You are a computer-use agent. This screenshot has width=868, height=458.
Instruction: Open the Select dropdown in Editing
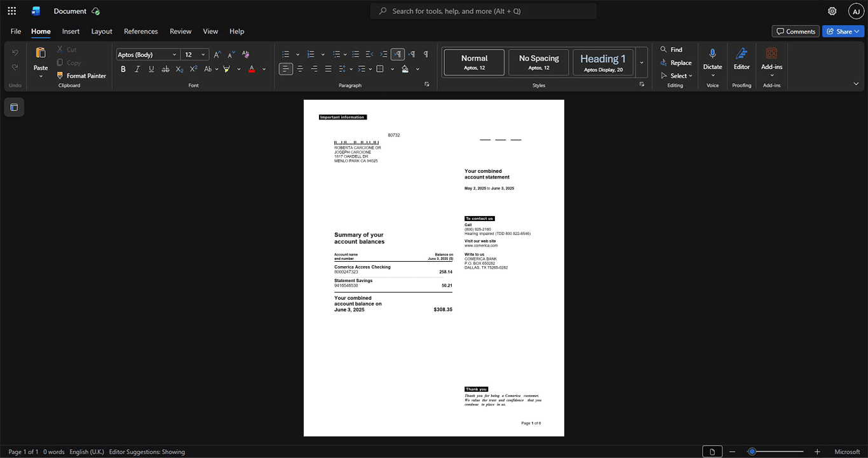(x=677, y=76)
